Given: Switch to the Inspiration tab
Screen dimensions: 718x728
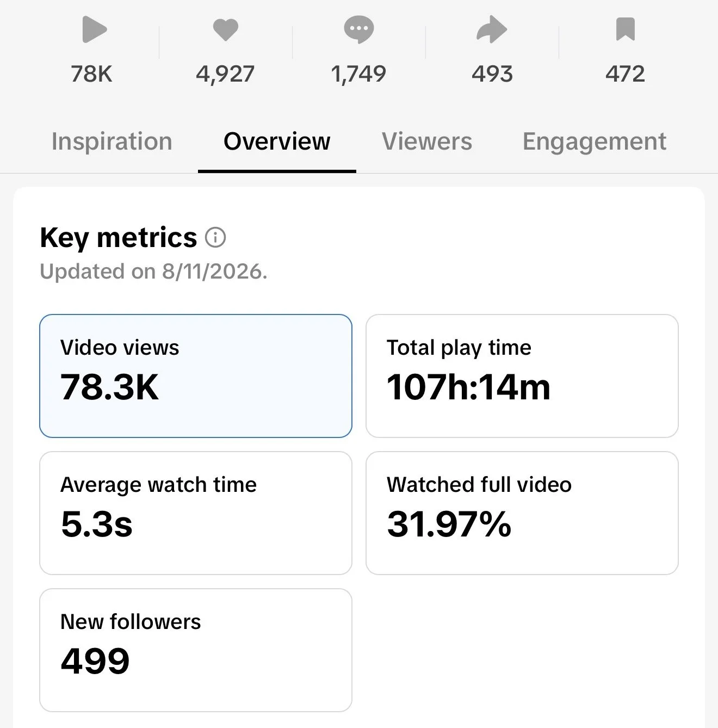Looking at the screenshot, I should pyautogui.click(x=112, y=141).
